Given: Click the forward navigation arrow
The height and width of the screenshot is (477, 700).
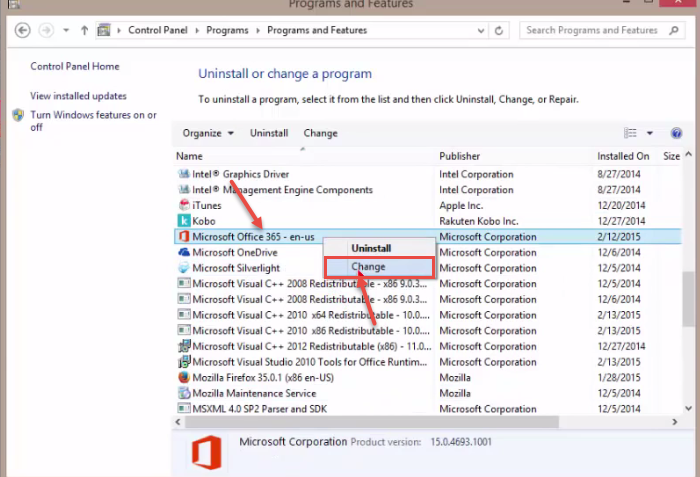Looking at the screenshot, I should [46, 30].
